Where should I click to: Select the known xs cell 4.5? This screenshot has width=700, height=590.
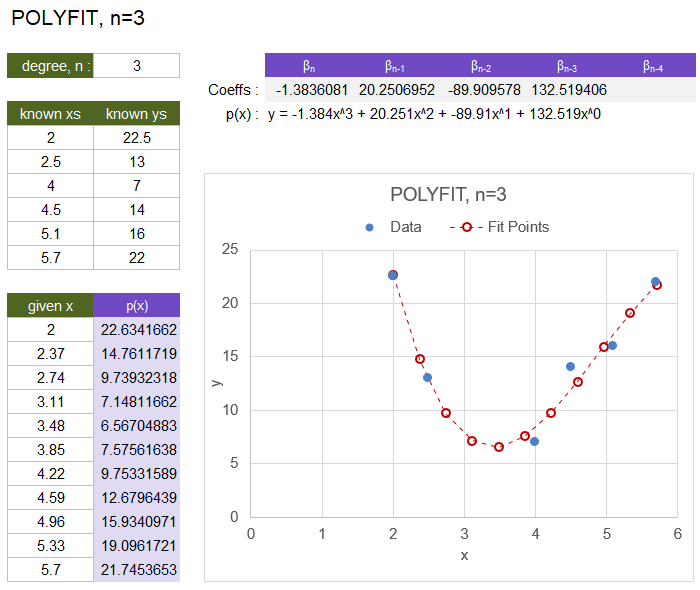tap(50, 210)
